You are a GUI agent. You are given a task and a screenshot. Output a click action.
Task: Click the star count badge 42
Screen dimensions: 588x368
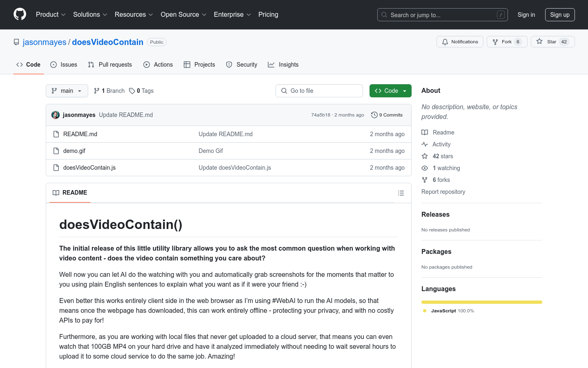point(564,42)
